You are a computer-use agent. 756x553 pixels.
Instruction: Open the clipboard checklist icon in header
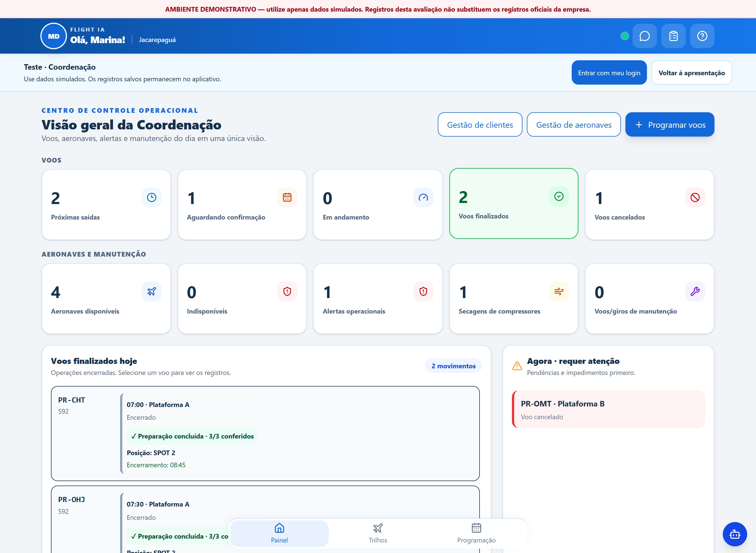(673, 36)
